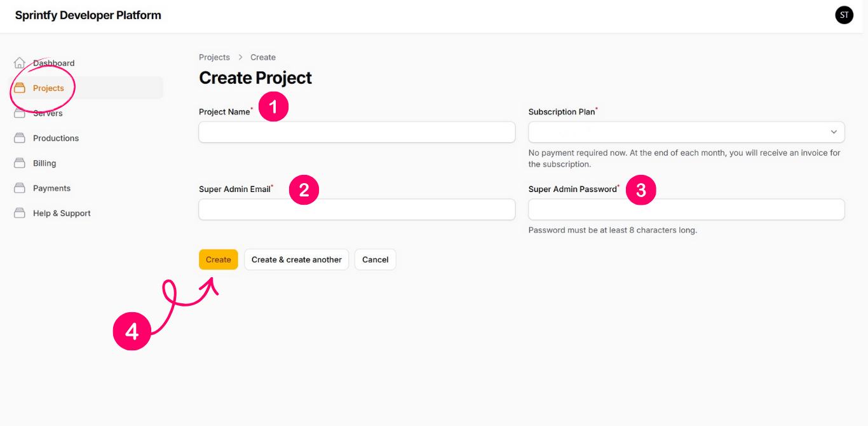The height and width of the screenshot is (426, 868).
Task: Focus the Project Name input field
Action: pos(356,132)
